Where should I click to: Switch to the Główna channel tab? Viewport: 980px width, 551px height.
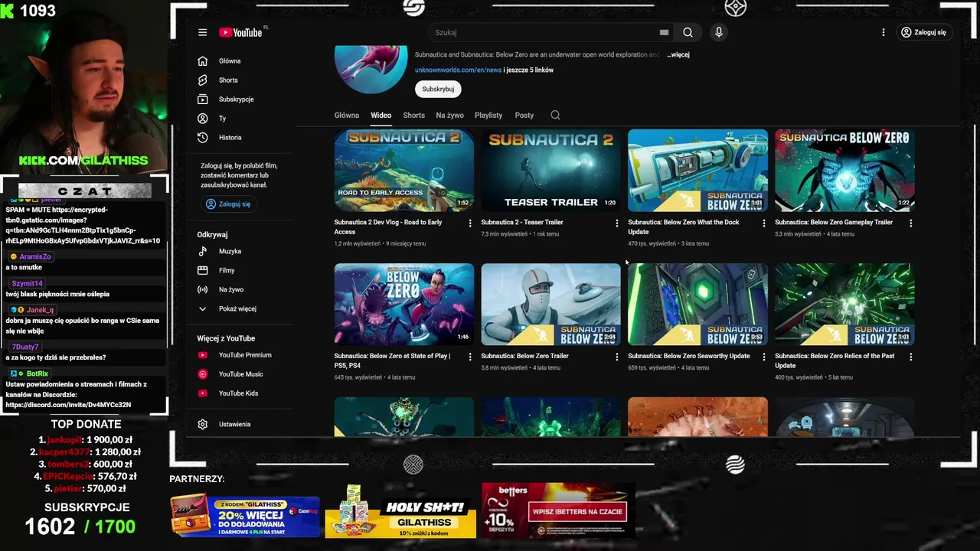[346, 115]
